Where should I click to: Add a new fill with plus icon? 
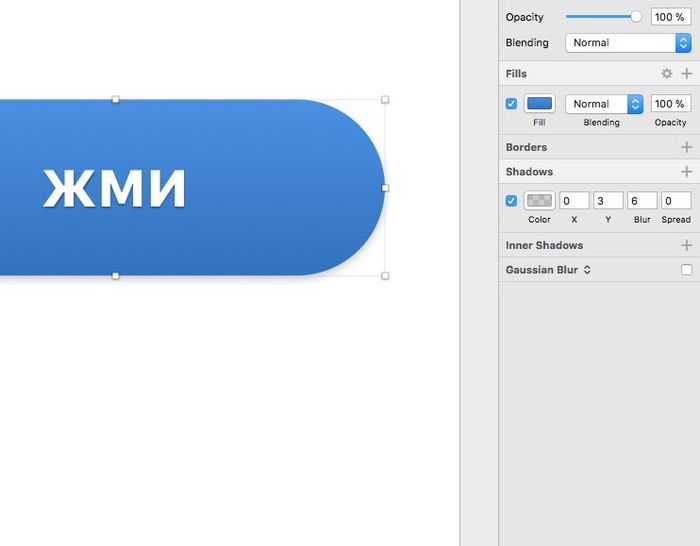[686, 74]
